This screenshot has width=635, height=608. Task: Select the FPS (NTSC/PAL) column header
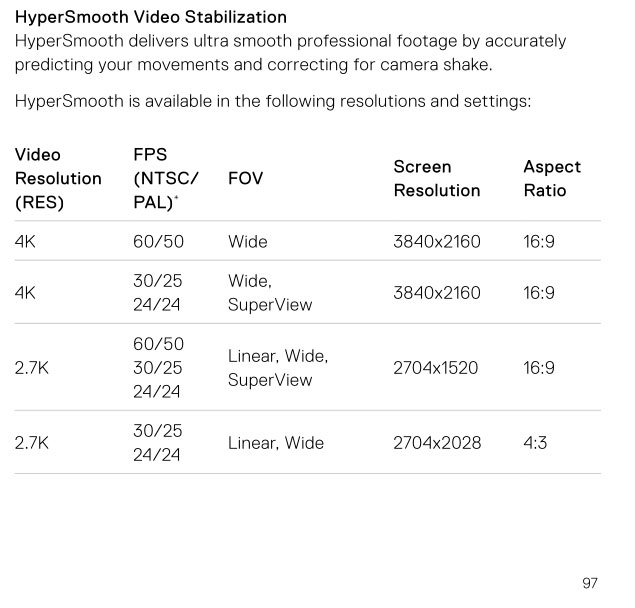coord(166,179)
